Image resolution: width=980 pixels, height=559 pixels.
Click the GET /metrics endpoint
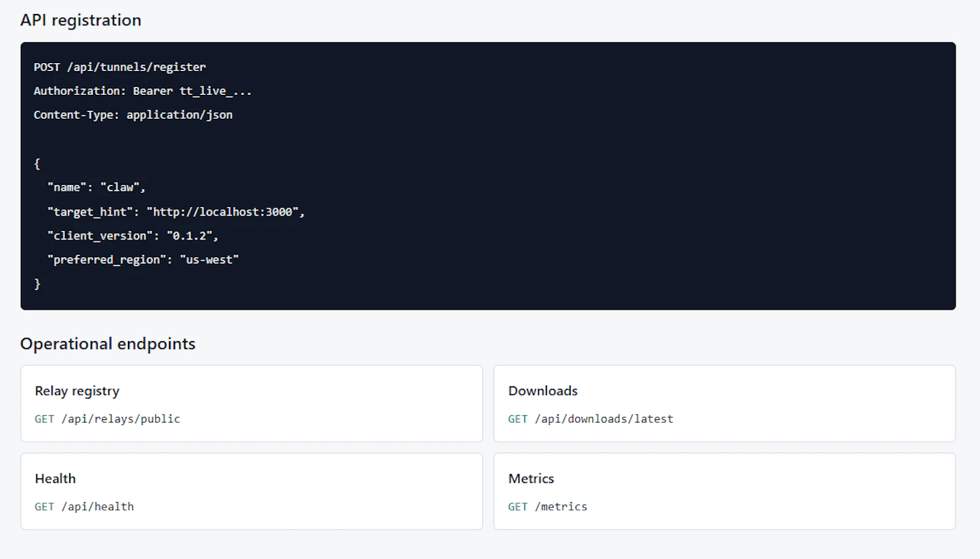coord(548,506)
